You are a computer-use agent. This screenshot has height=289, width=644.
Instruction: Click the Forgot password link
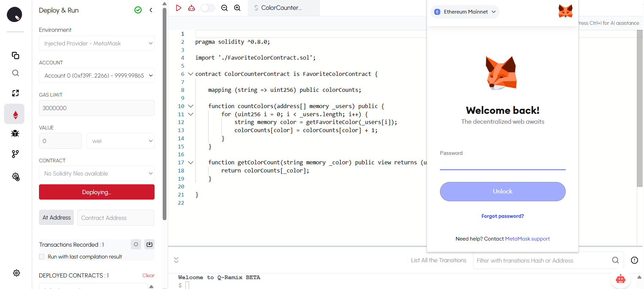click(x=502, y=216)
